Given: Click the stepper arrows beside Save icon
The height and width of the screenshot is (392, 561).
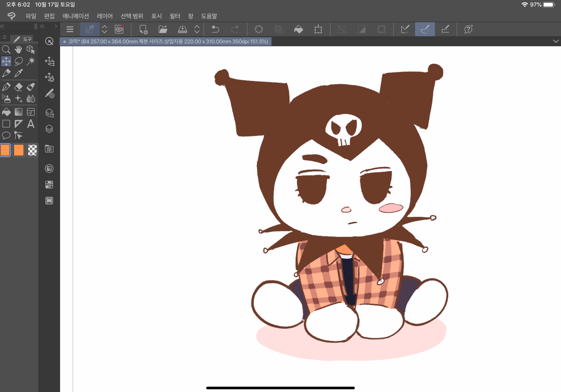Looking at the screenshot, I should (x=197, y=29).
